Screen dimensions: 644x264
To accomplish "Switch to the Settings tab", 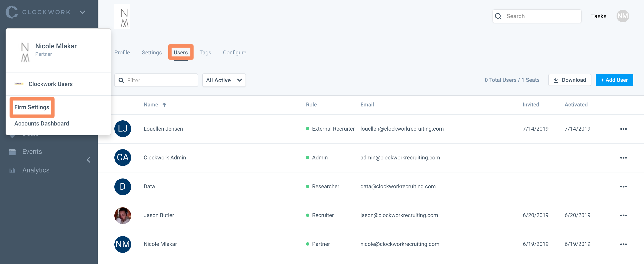I will pos(152,53).
